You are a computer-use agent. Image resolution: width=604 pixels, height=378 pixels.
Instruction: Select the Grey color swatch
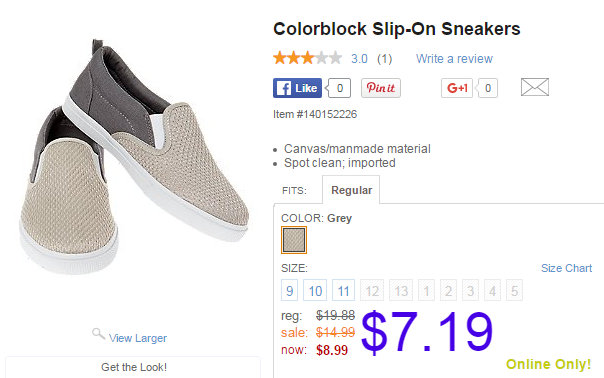294,240
